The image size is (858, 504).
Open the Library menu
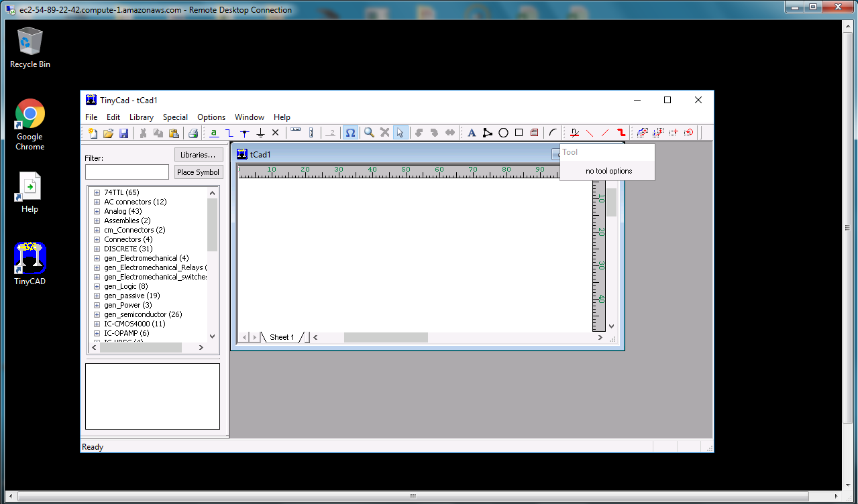[x=142, y=117]
